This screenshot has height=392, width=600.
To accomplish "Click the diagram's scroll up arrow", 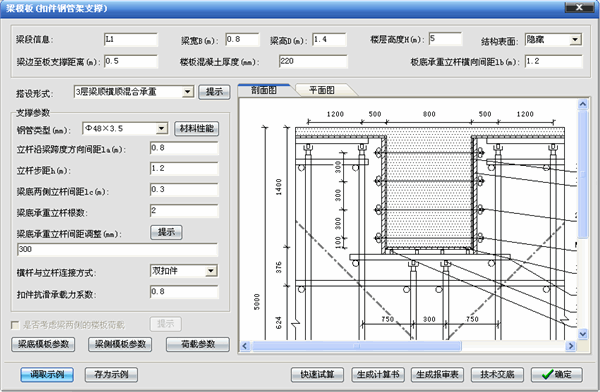I will (582, 104).
